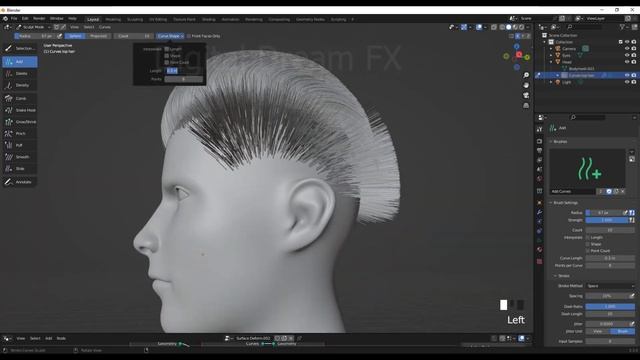Check Interpolate Point Count in popup
The image size is (640, 360).
tap(167, 62)
